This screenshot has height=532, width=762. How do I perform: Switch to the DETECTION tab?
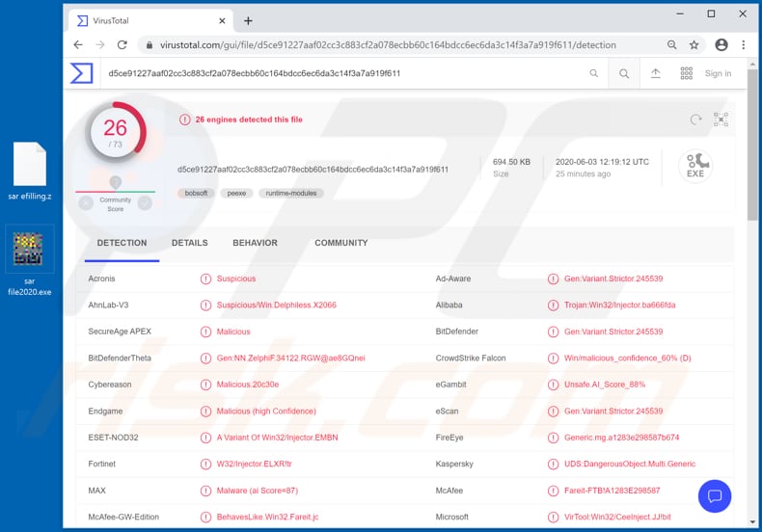tap(122, 243)
